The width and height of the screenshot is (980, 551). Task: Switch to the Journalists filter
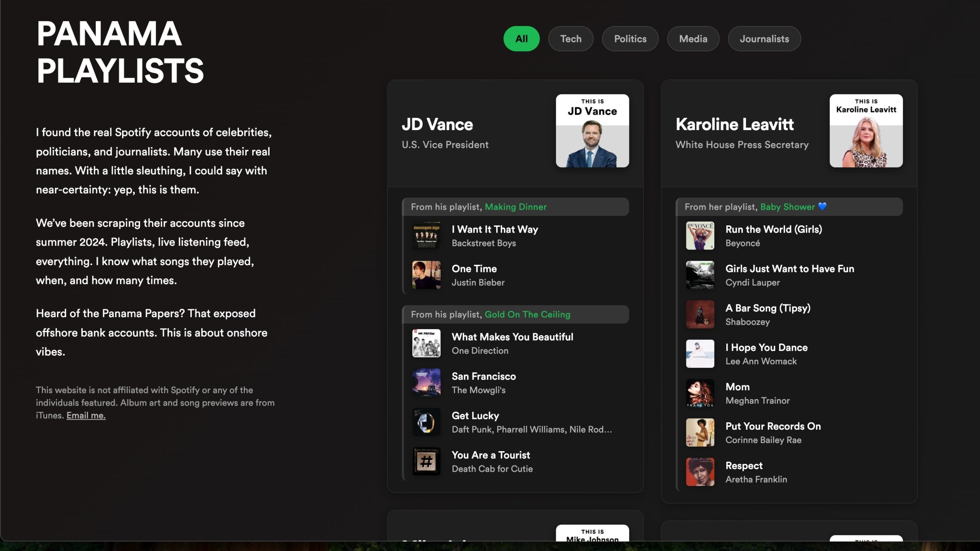764,39
